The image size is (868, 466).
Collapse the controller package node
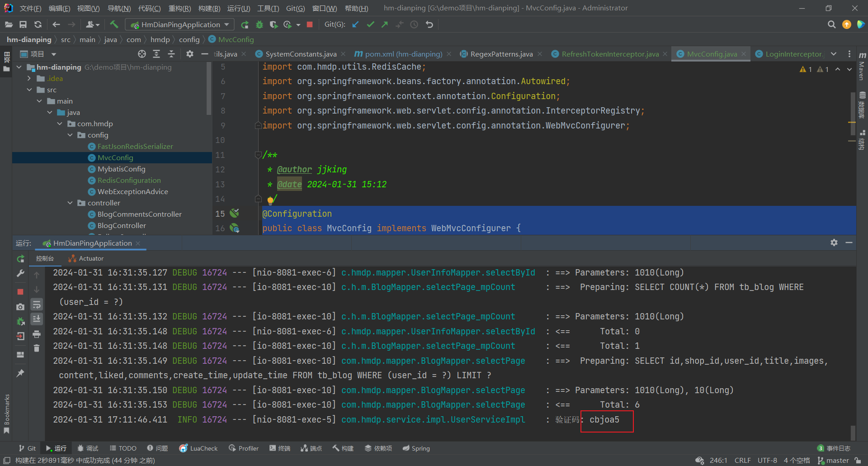70,203
